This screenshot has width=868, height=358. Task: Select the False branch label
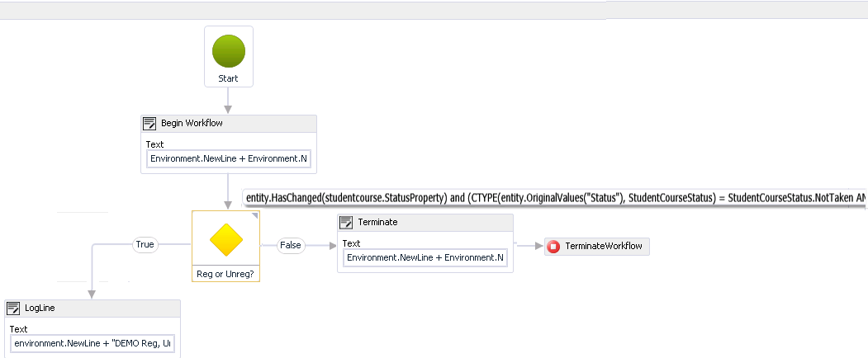click(x=290, y=246)
